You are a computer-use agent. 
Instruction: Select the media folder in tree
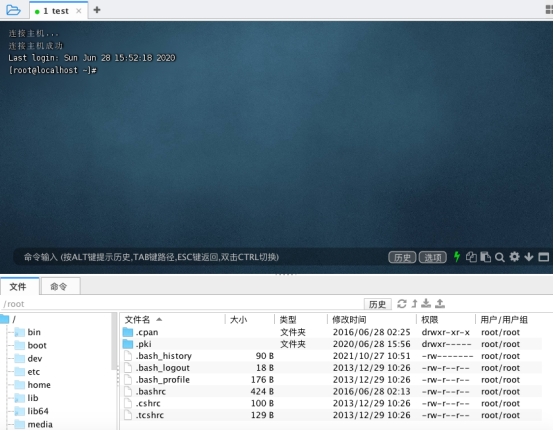(x=34, y=424)
